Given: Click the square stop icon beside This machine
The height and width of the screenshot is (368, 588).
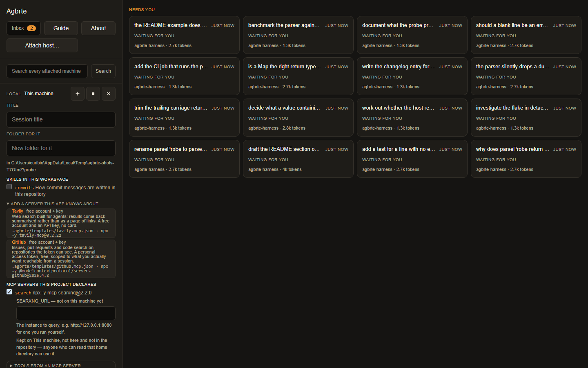Looking at the screenshot, I should point(93,94).
